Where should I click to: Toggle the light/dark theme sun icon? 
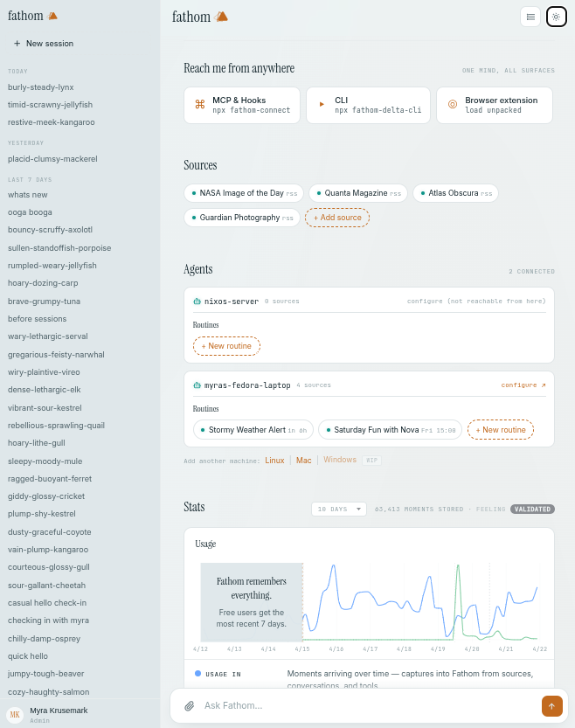(556, 17)
